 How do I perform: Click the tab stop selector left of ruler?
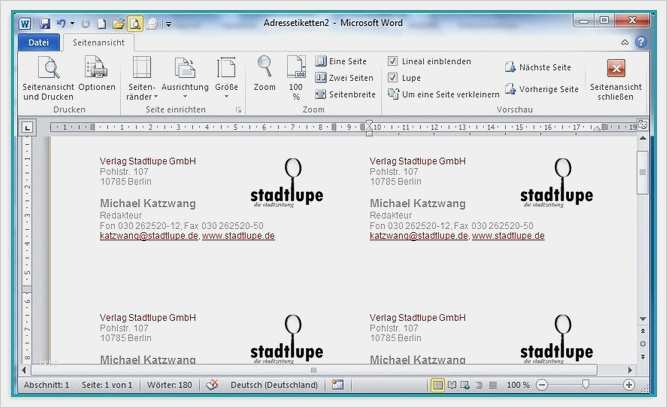[27, 127]
